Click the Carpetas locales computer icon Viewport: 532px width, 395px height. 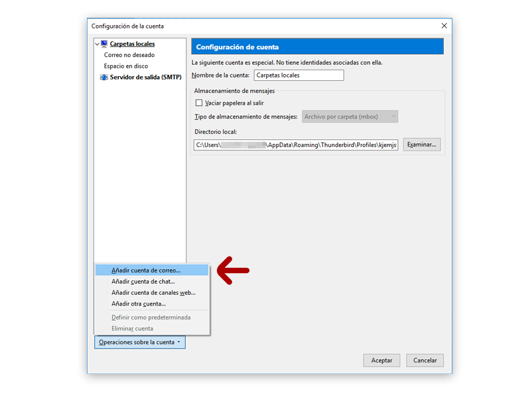coord(104,44)
